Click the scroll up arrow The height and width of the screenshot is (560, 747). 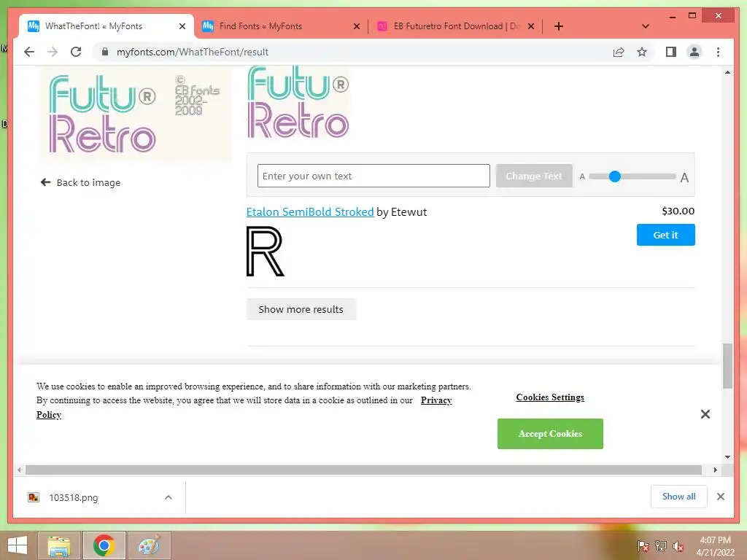pyautogui.click(x=727, y=72)
